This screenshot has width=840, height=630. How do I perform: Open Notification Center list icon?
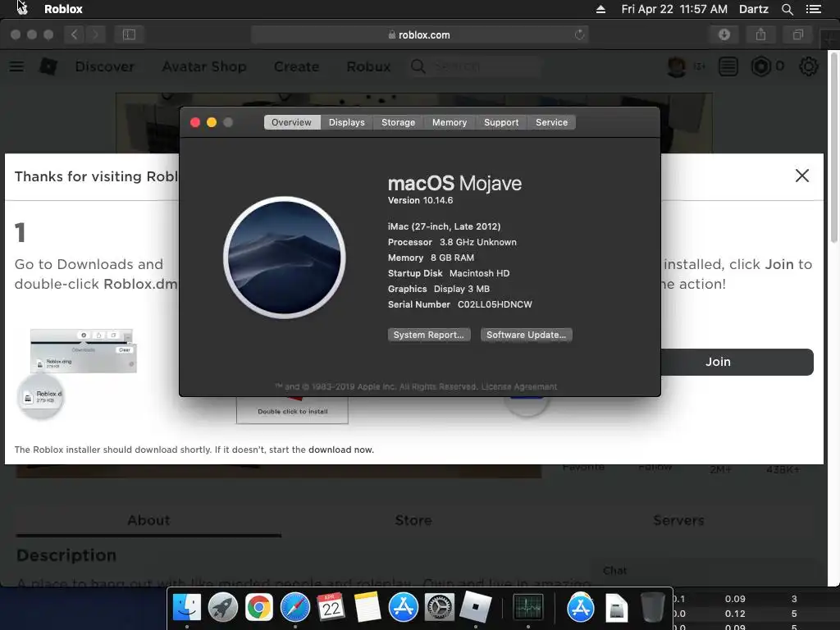(813, 9)
